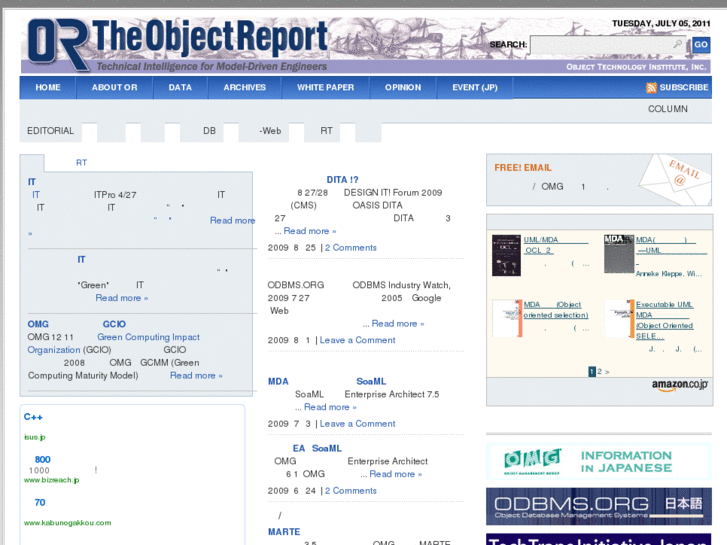Read more on the EA SoaML article

(395, 474)
